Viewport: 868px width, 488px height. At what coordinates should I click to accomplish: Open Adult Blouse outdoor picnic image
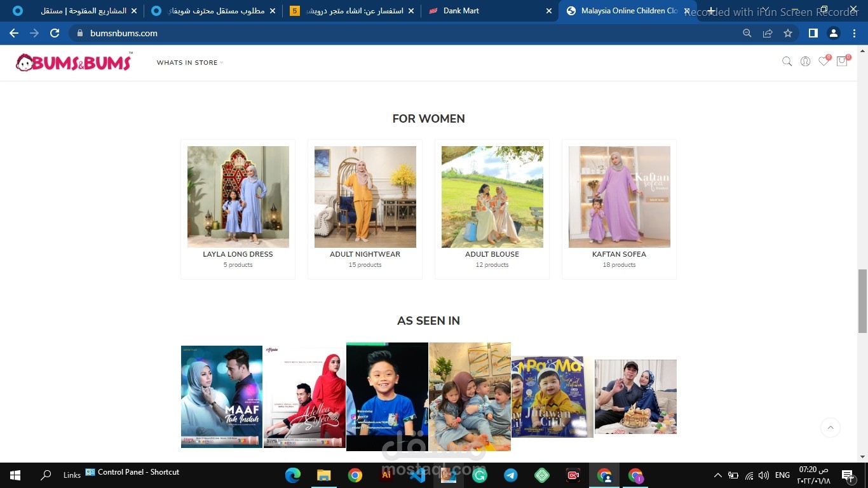(x=492, y=197)
